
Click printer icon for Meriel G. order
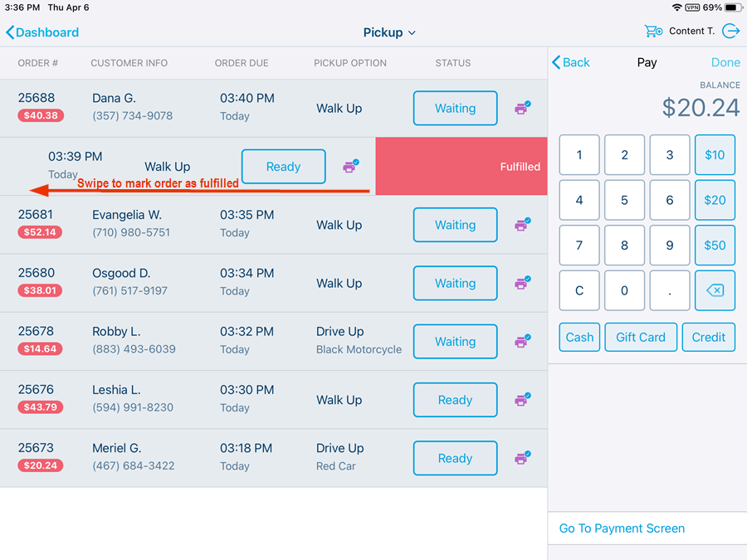522,458
